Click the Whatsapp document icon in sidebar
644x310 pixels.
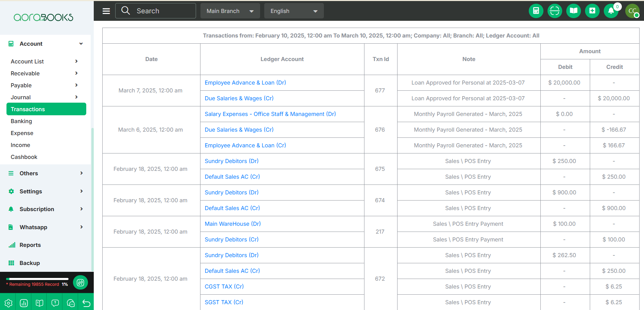pyautogui.click(x=11, y=227)
